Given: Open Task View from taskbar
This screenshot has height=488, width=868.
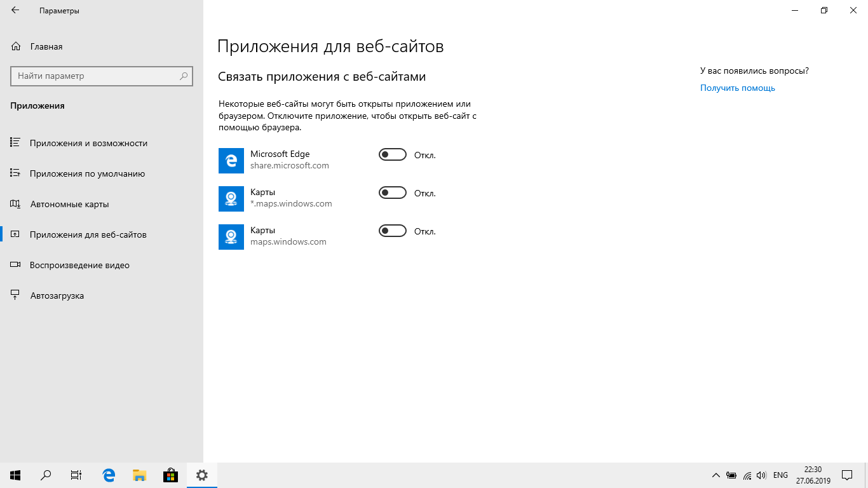Looking at the screenshot, I should [76, 475].
